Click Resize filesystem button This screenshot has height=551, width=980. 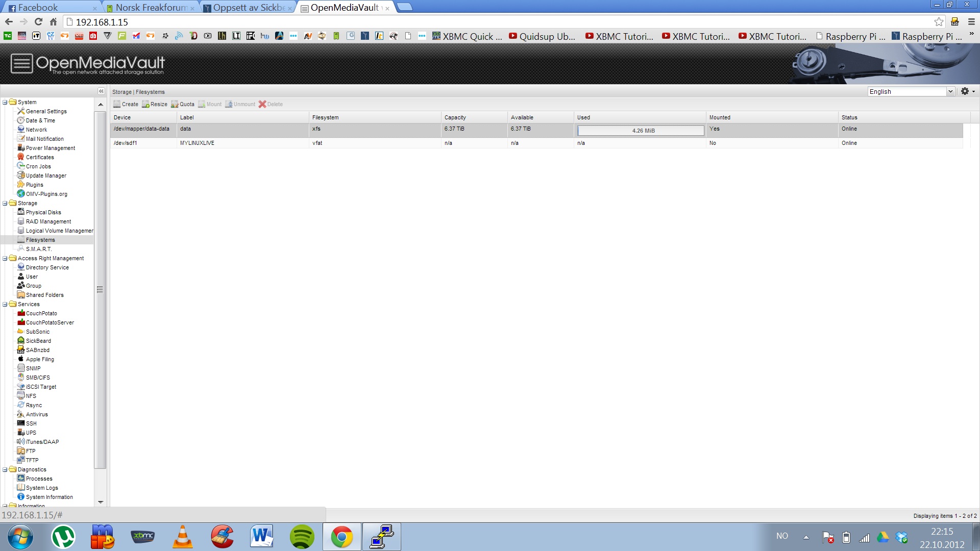pyautogui.click(x=155, y=104)
